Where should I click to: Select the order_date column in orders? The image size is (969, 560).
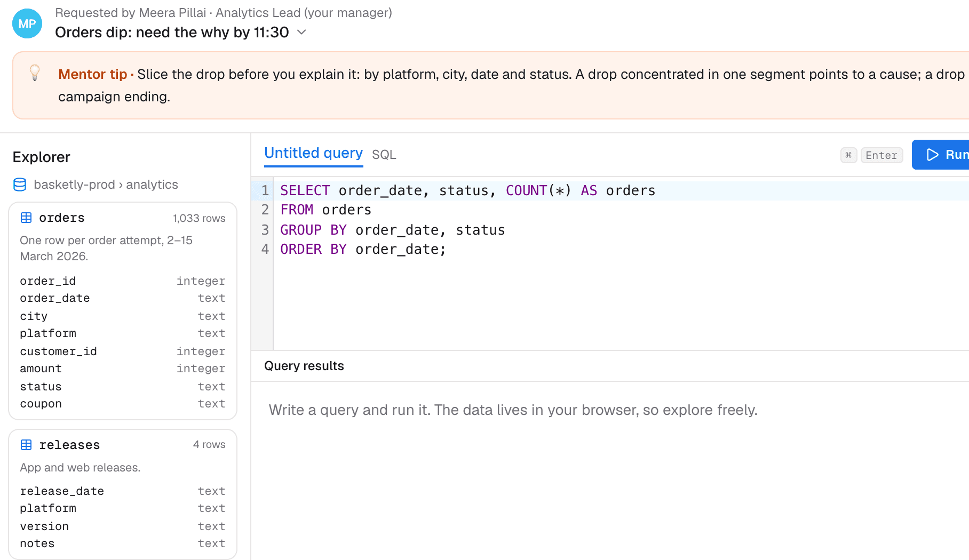(x=123, y=298)
